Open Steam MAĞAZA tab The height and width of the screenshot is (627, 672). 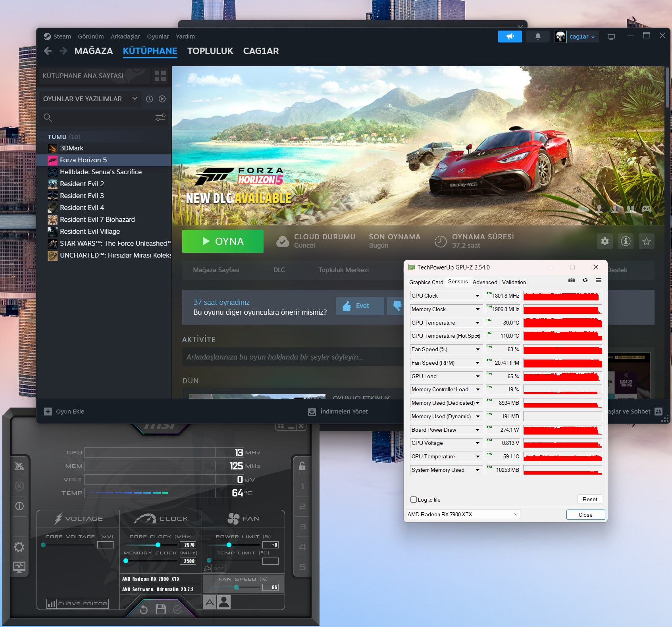[x=94, y=51]
